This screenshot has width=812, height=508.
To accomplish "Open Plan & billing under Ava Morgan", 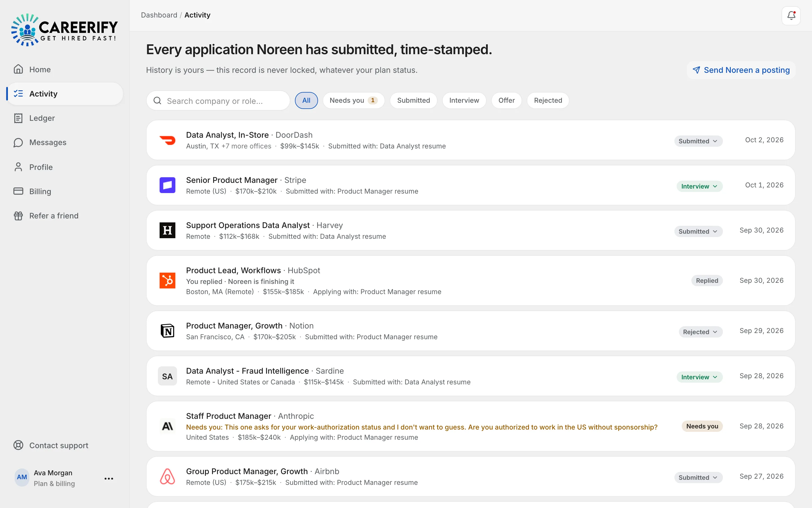I will pyautogui.click(x=54, y=483).
